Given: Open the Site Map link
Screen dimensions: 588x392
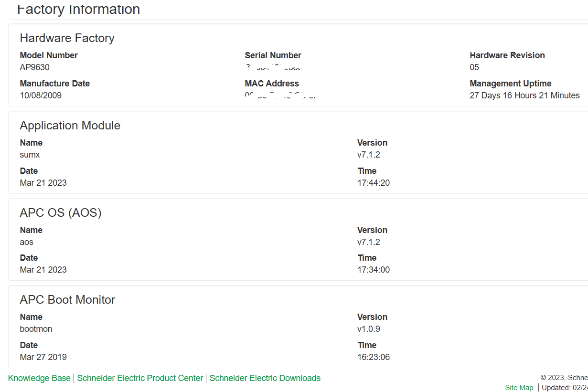Looking at the screenshot, I should (519, 388).
